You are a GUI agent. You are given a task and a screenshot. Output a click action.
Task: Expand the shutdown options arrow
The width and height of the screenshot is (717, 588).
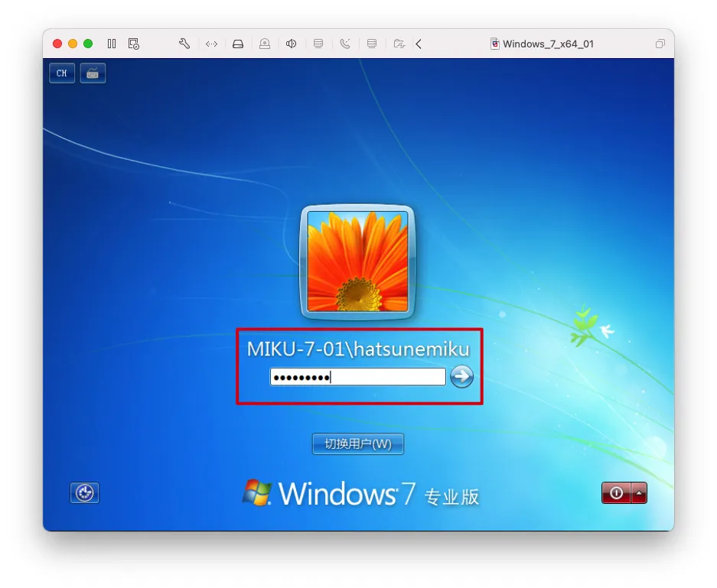click(639, 493)
